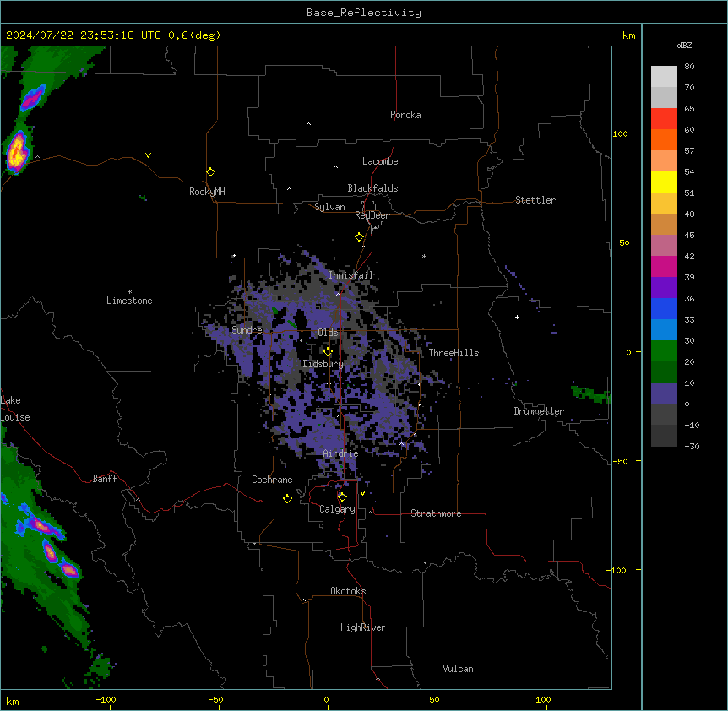The width and height of the screenshot is (728, 711).
Task: Click the Calgary city label
Action: [x=337, y=509]
